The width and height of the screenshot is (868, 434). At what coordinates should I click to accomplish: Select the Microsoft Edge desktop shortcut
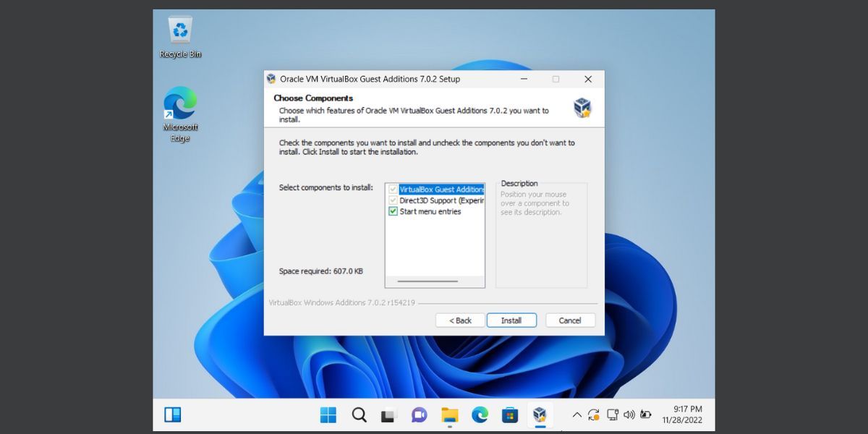click(180, 114)
